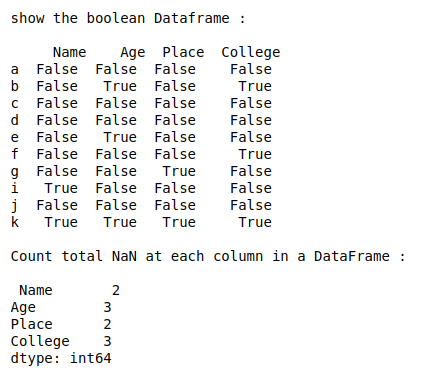Select the True value in row b College

[x=255, y=86]
